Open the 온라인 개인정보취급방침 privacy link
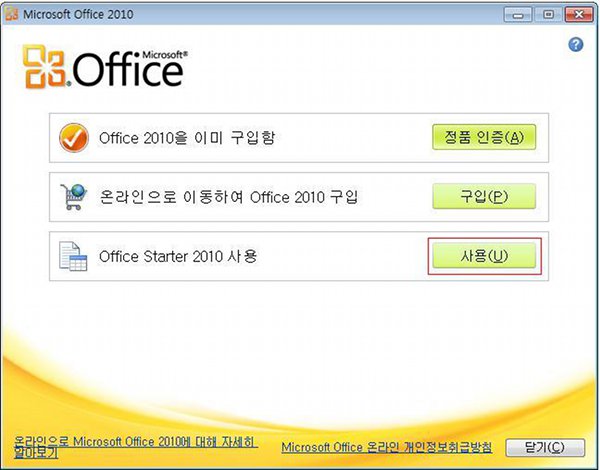The width and height of the screenshot is (600, 470). (x=386, y=447)
